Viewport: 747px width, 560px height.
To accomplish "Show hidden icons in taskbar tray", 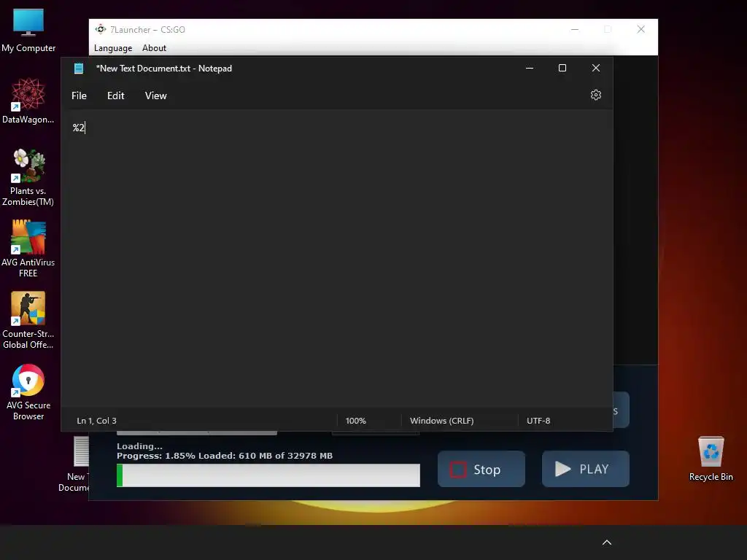I will click(607, 542).
